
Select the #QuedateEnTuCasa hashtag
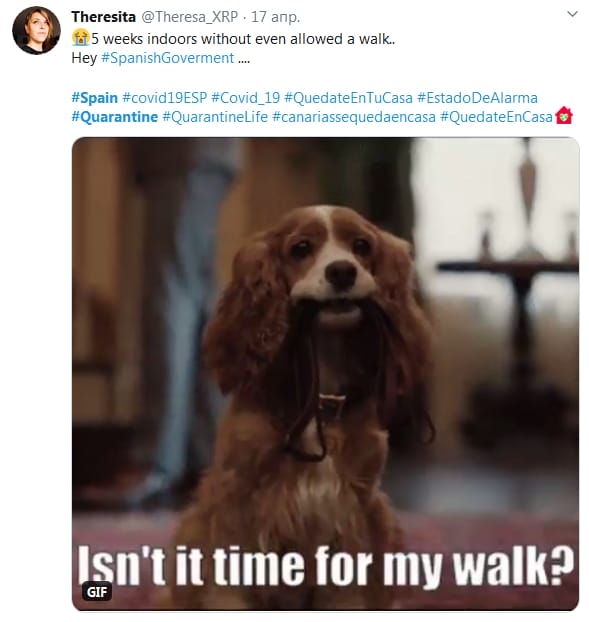point(349,98)
